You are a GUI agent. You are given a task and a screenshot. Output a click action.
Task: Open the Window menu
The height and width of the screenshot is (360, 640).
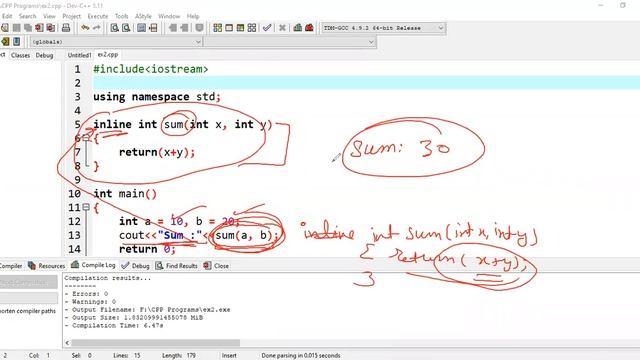tap(169, 16)
